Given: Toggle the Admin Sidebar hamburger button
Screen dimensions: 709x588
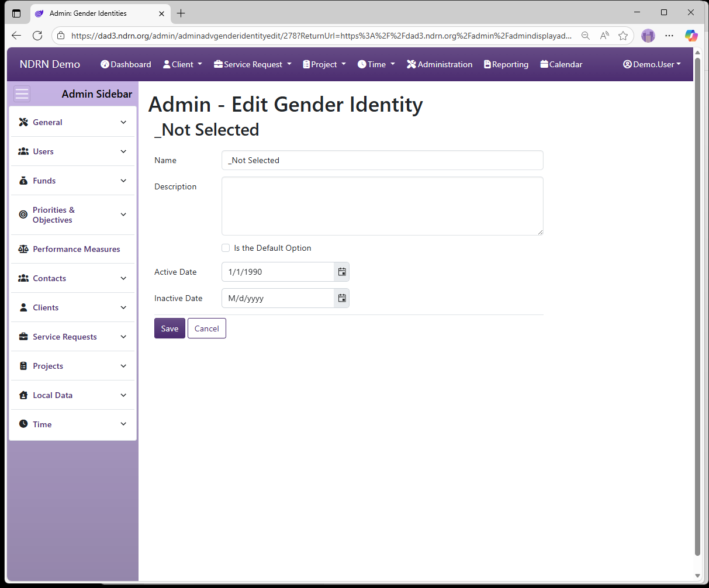Looking at the screenshot, I should coord(22,94).
